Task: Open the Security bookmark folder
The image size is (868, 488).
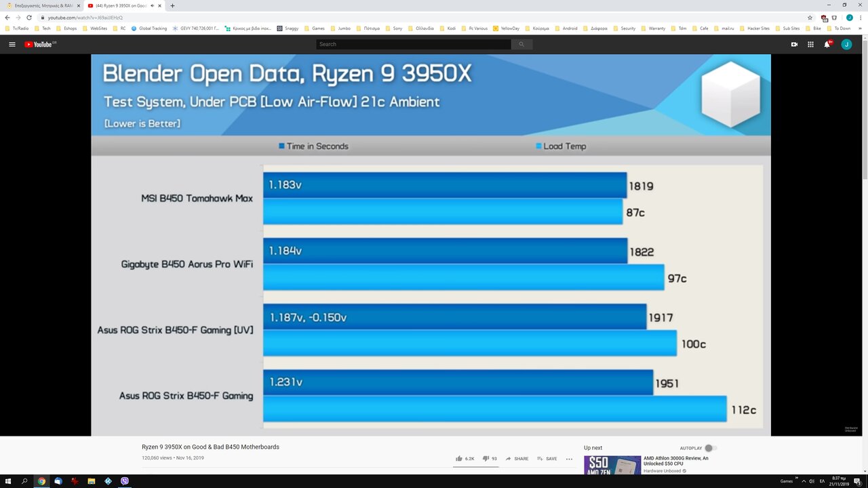Action: point(625,28)
